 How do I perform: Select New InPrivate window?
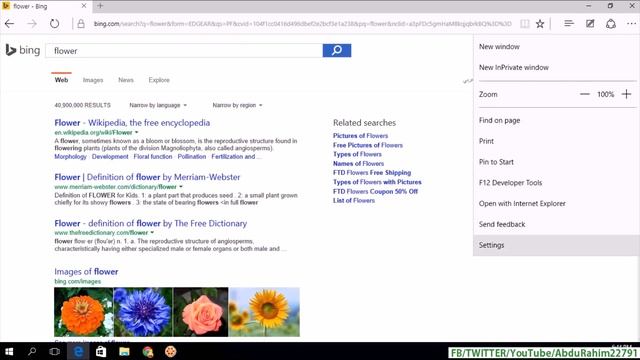tap(556, 67)
